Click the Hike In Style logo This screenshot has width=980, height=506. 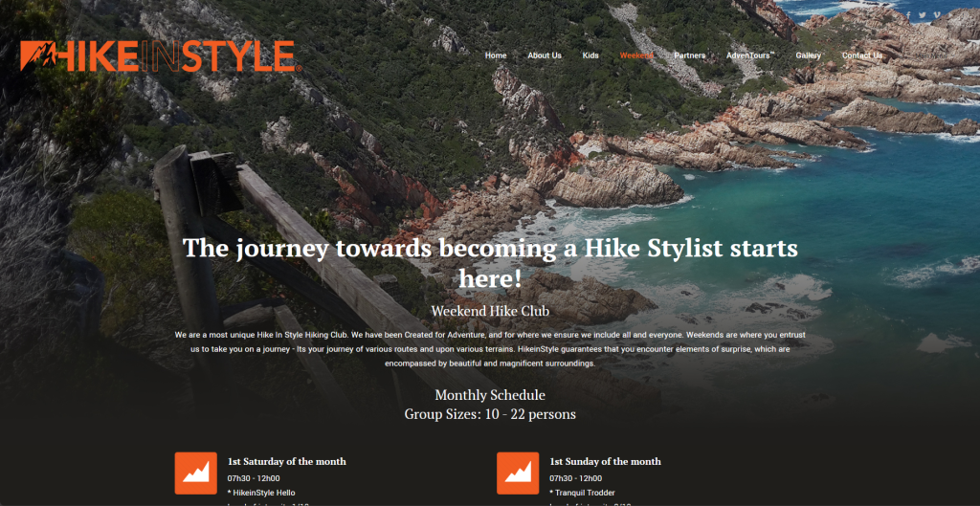[x=160, y=56]
